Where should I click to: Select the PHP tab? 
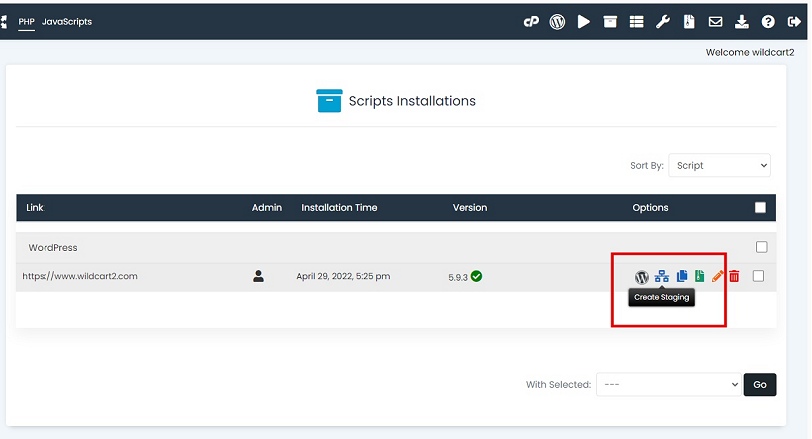(x=26, y=21)
